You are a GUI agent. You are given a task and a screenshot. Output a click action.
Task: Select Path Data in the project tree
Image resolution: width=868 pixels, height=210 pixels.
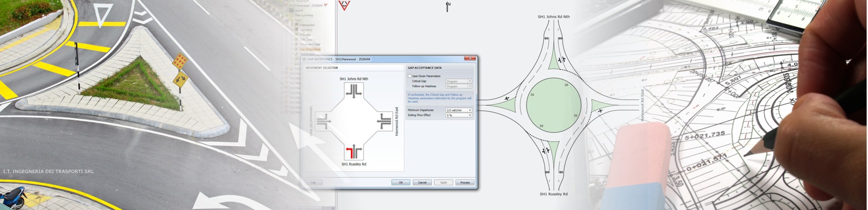306,39
